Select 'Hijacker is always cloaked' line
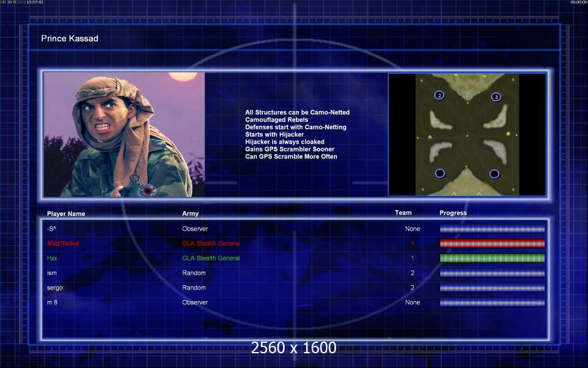This screenshot has height=368, width=588. (285, 142)
